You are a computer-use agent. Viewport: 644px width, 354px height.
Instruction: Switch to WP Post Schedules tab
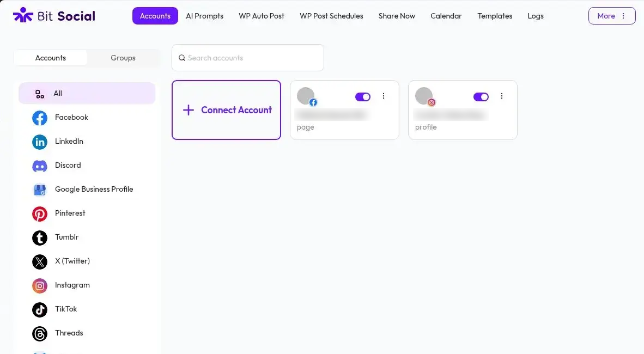tap(331, 16)
